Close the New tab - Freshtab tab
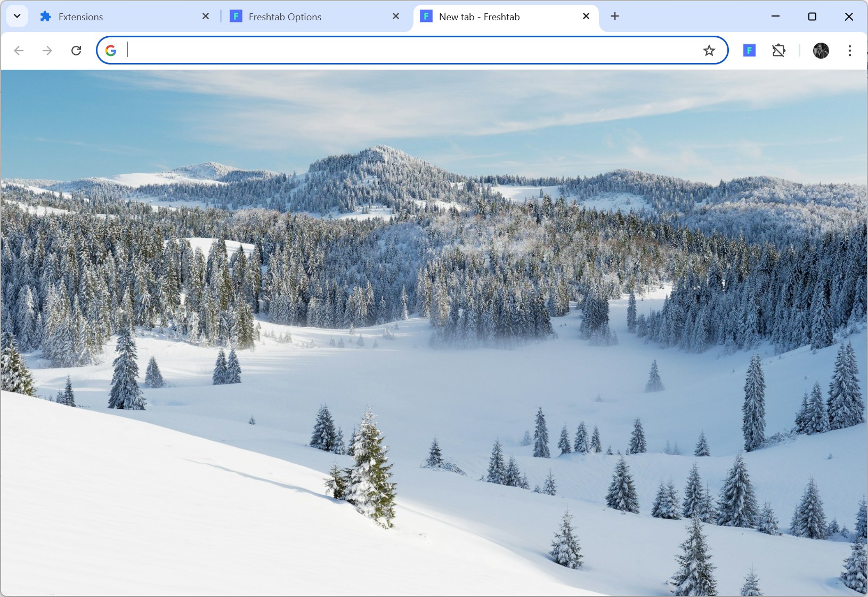Image resolution: width=868 pixels, height=597 pixels. [586, 17]
